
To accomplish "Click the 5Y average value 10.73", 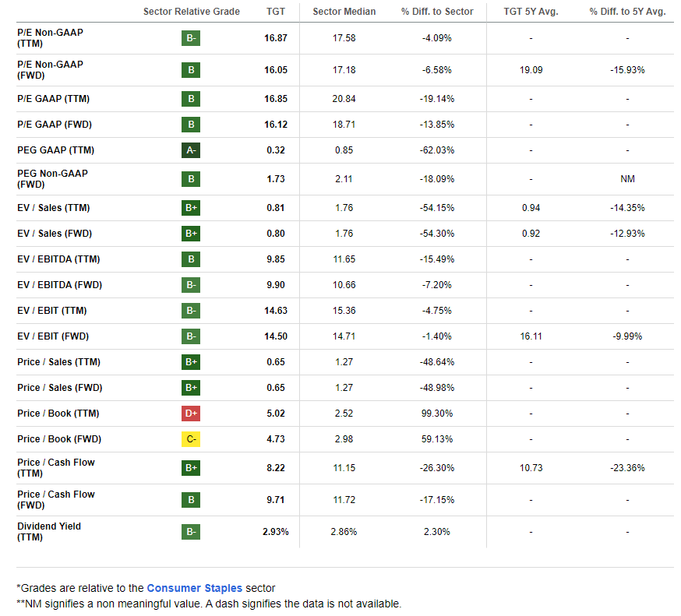I will [531, 468].
